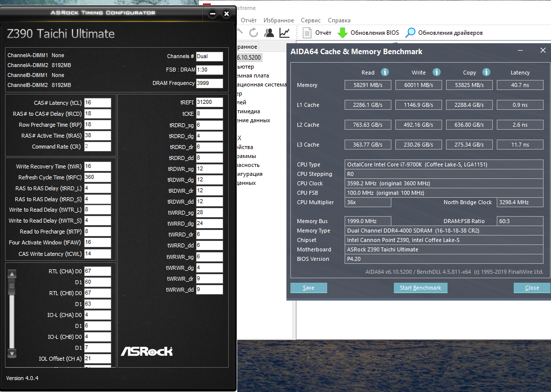This screenshot has height=392, width=551.
Task: Click the Write column info icon
Action: pyautogui.click(x=436, y=72)
